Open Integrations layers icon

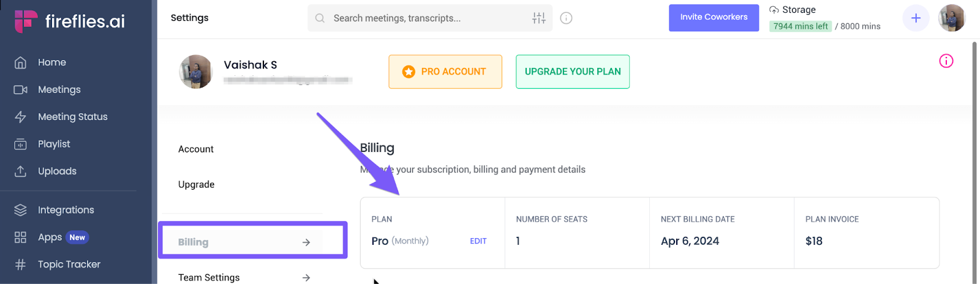(x=20, y=210)
